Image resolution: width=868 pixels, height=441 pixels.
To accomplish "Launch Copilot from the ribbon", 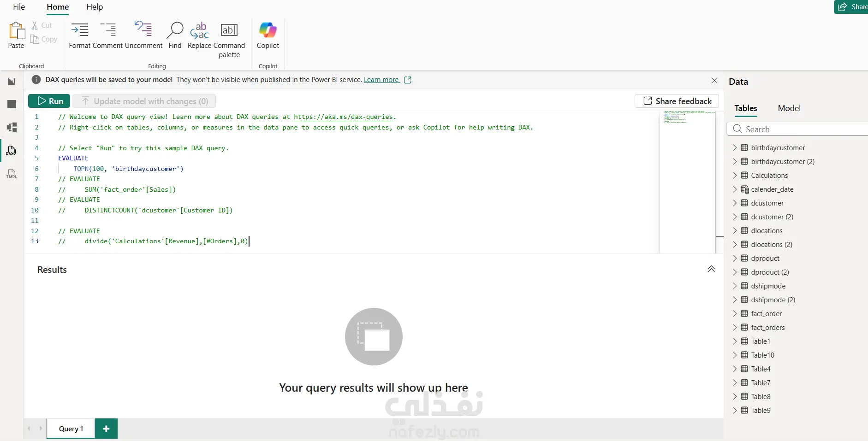I will coord(268,35).
